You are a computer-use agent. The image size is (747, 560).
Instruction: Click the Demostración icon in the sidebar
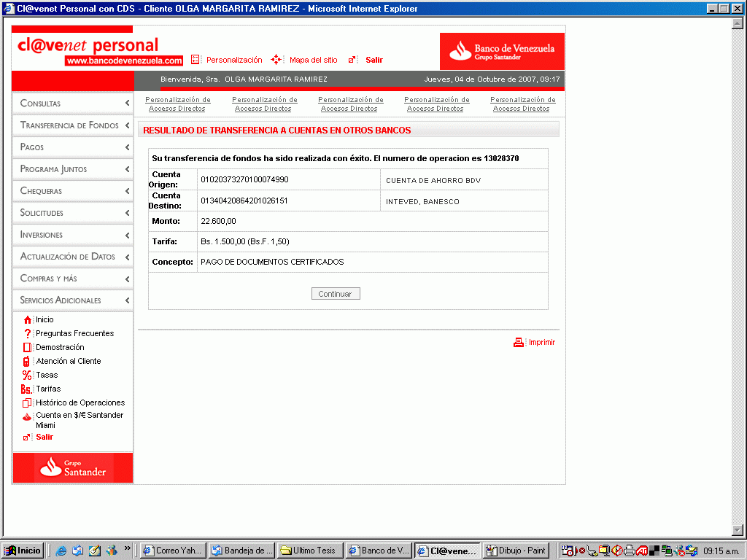coord(27,347)
